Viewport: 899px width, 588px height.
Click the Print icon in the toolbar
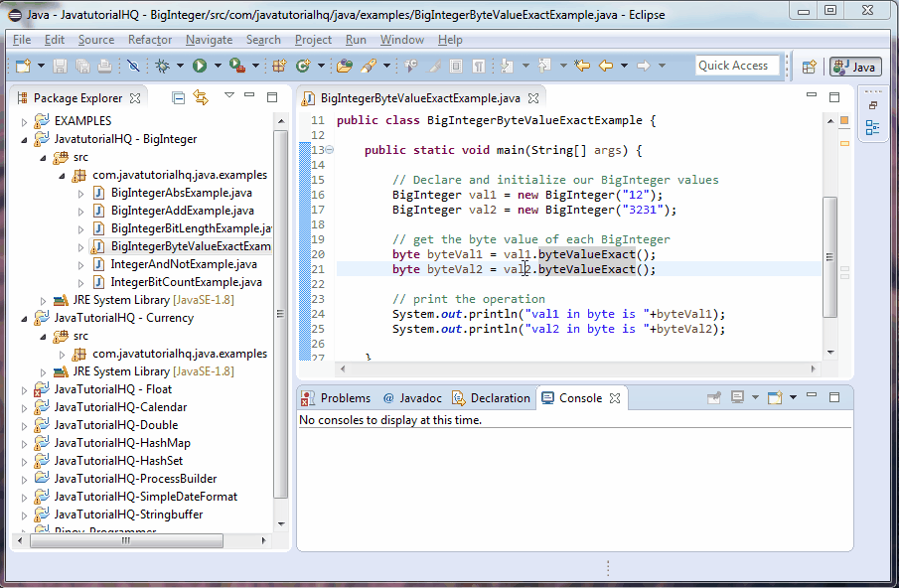point(103,65)
